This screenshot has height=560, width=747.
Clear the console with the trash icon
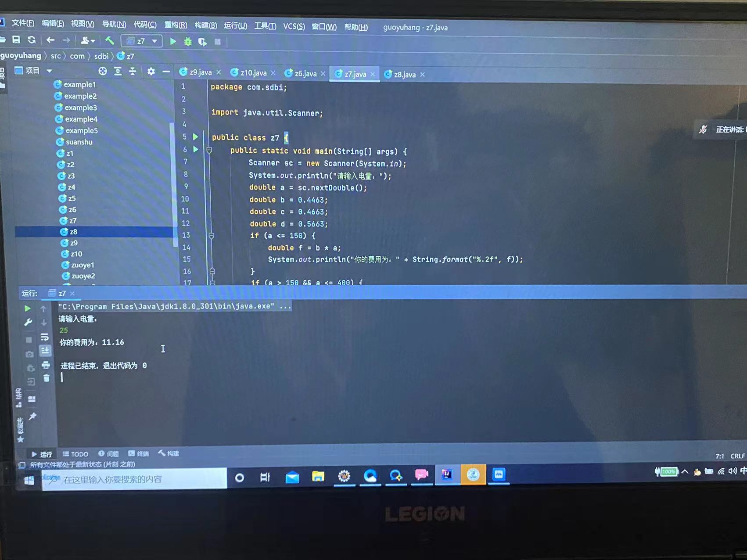47,378
